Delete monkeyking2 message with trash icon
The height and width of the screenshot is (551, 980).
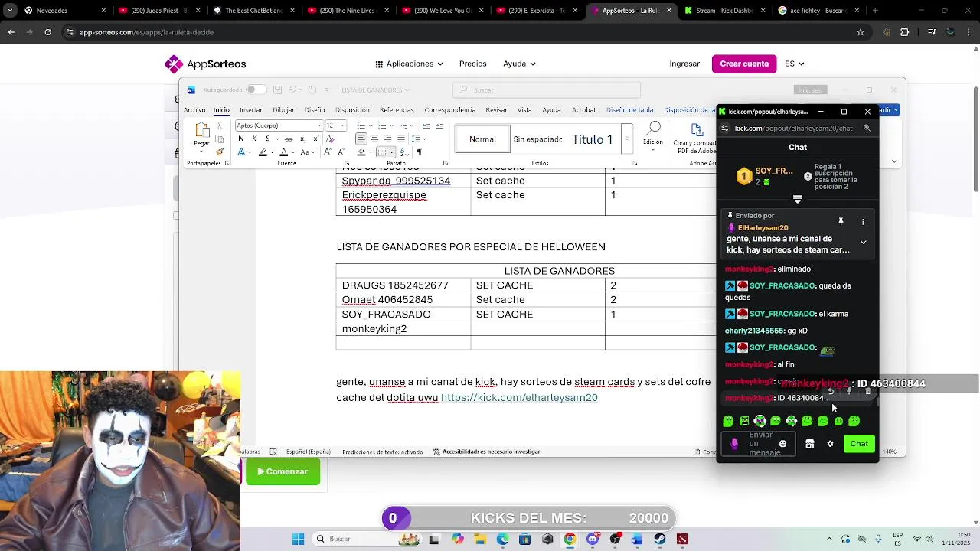(867, 392)
